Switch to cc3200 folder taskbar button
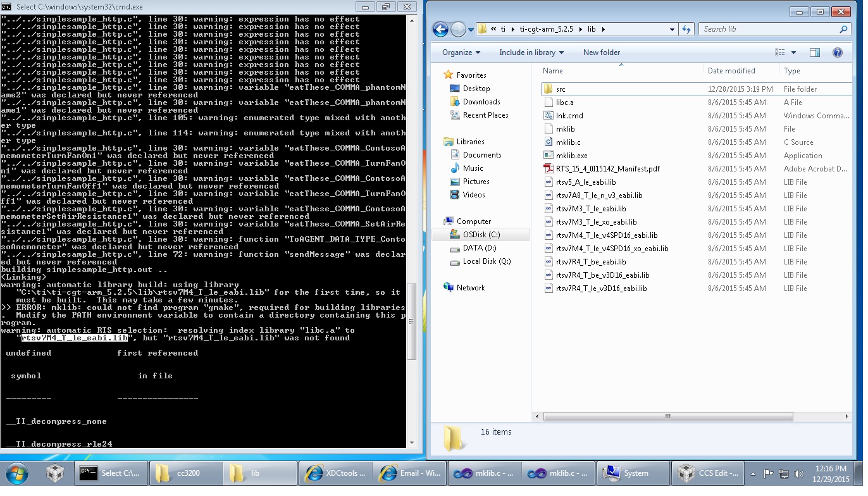Viewport: 868px width, 496px height. [x=185, y=473]
